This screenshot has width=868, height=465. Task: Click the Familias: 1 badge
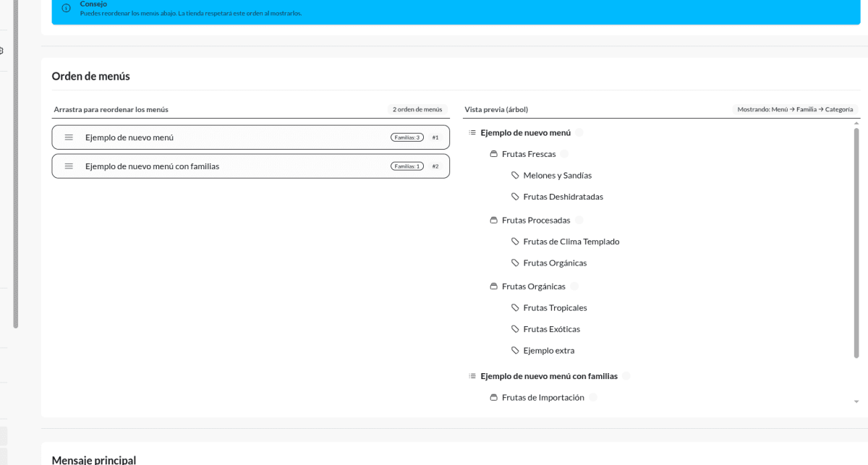tap(407, 166)
